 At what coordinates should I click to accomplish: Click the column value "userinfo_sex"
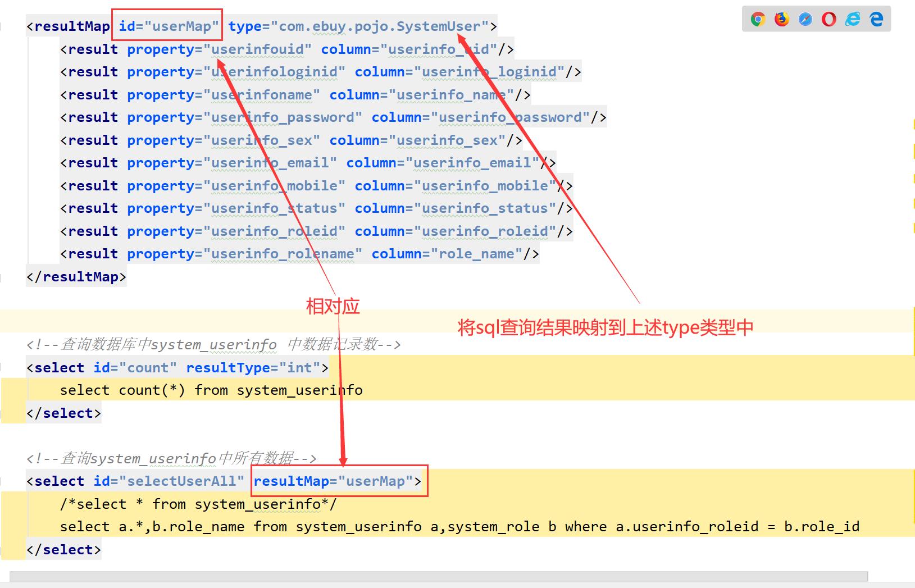(x=447, y=140)
